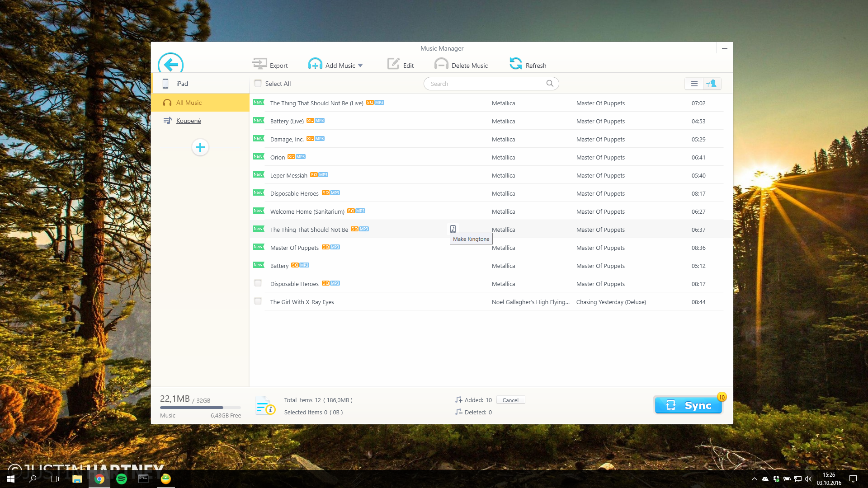Switch to list view icon

pyautogui.click(x=694, y=84)
